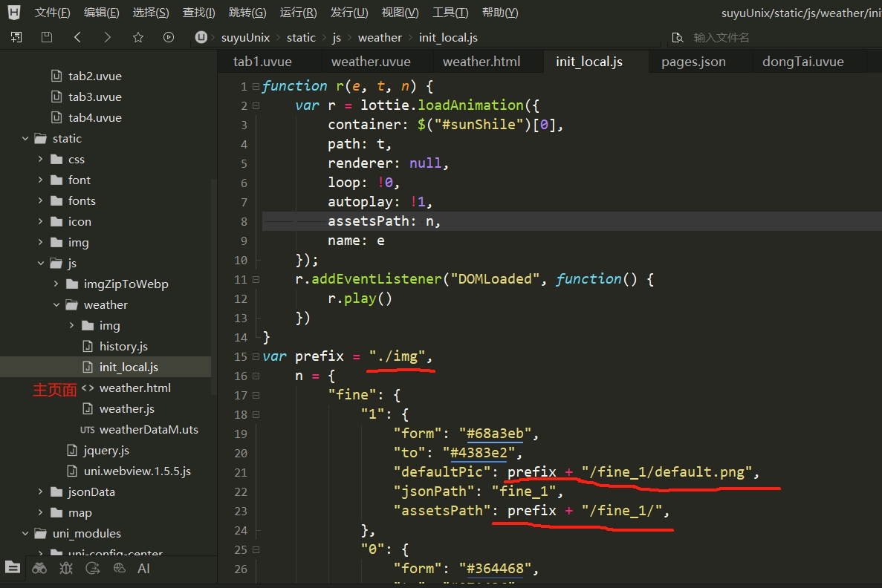Click the bookmark star icon

(138, 37)
